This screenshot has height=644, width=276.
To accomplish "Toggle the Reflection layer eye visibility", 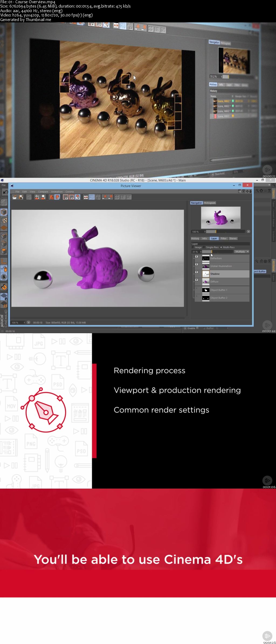I will tap(196, 256).
